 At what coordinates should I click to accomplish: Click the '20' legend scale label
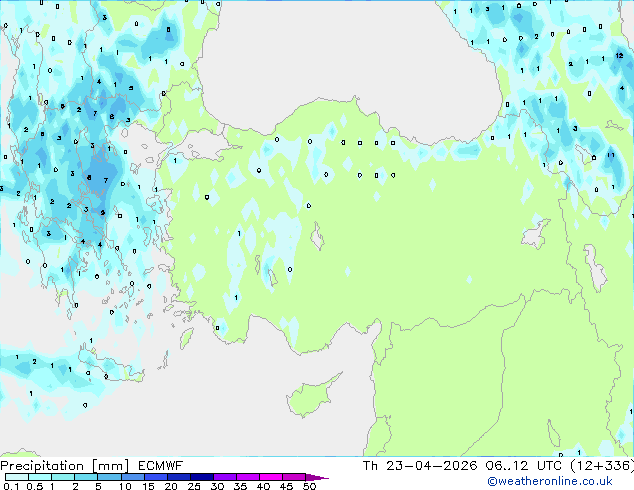tap(171, 486)
